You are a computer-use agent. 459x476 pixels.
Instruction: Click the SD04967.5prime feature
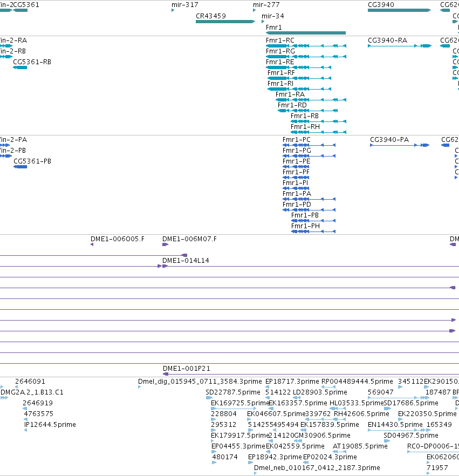[x=387, y=441]
